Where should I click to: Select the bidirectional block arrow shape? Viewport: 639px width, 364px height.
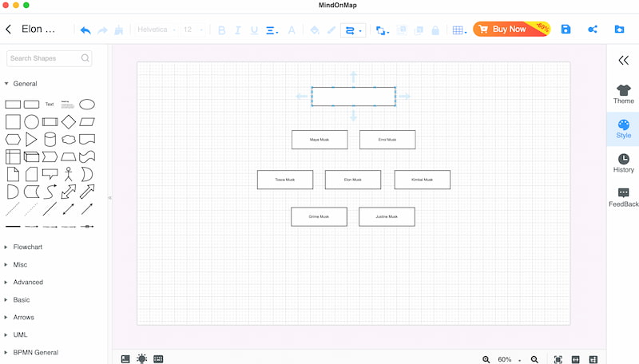69,192
